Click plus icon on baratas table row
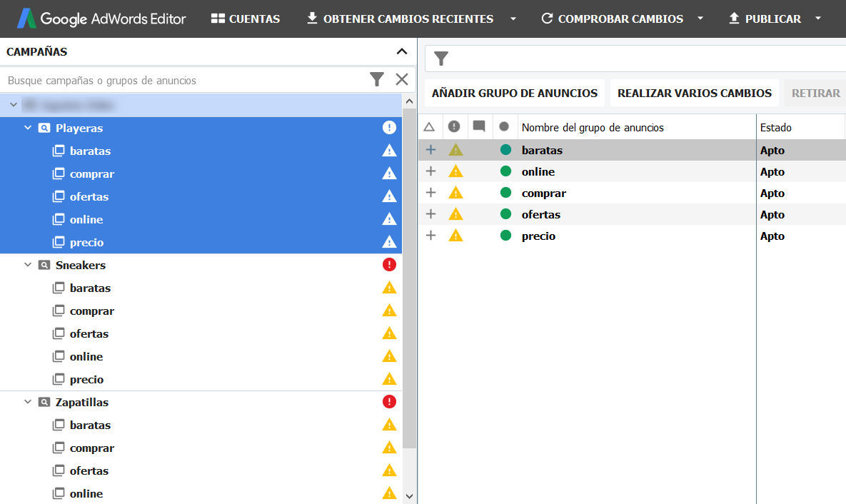Viewport: 846px width, 504px height. pos(430,149)
